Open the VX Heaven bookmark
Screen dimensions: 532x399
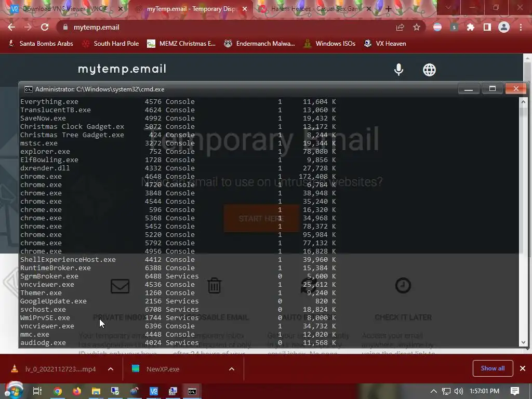coord(385,44)
